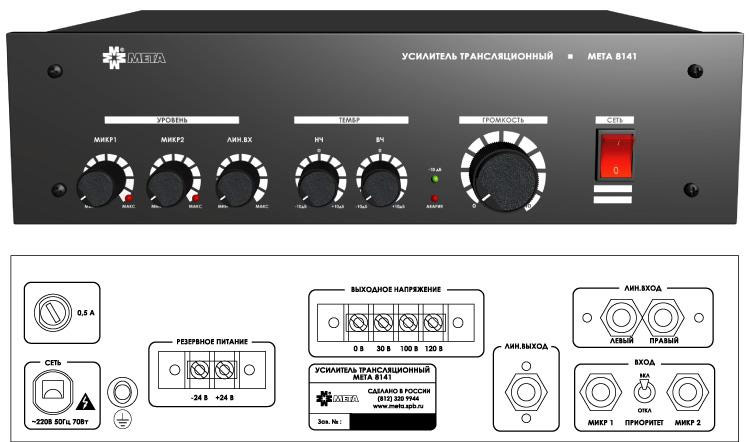This screenshot has height=442, width=750.
Task: Click the ~220В 50Гц 70Вт rating text
Action: [x=60, y=422]
